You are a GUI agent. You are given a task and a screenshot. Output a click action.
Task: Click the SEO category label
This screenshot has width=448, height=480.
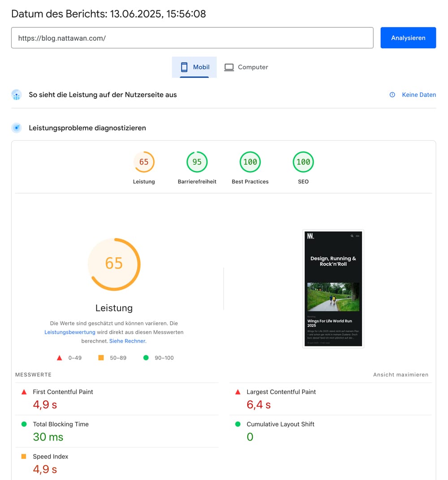303,182
